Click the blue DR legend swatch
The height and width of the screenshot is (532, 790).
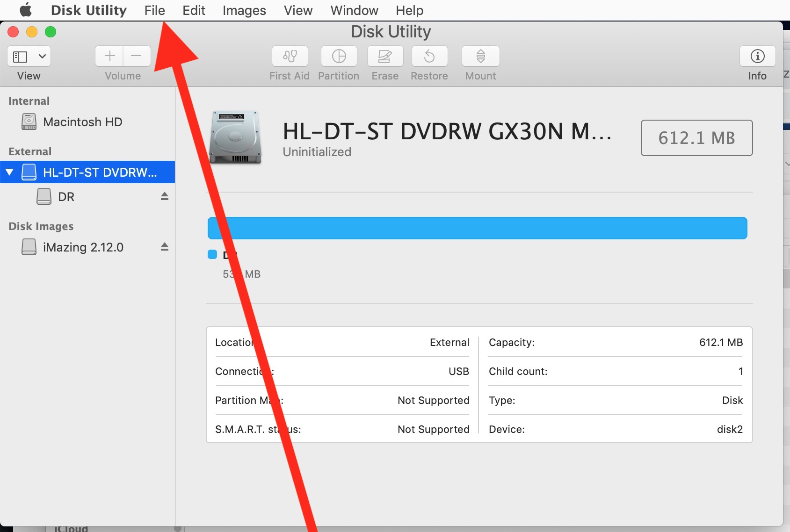click(x=212, y=254)
